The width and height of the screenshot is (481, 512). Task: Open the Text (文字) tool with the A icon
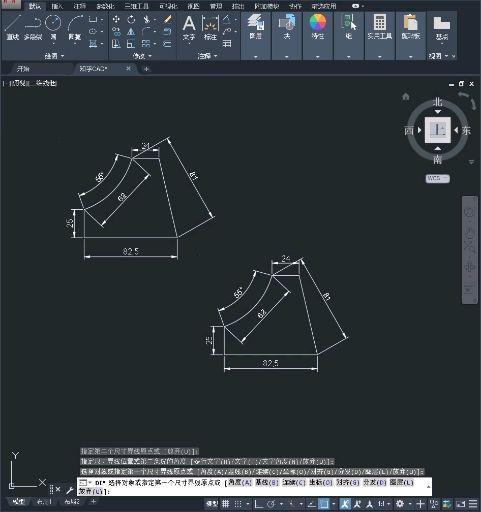pos(189,28)
